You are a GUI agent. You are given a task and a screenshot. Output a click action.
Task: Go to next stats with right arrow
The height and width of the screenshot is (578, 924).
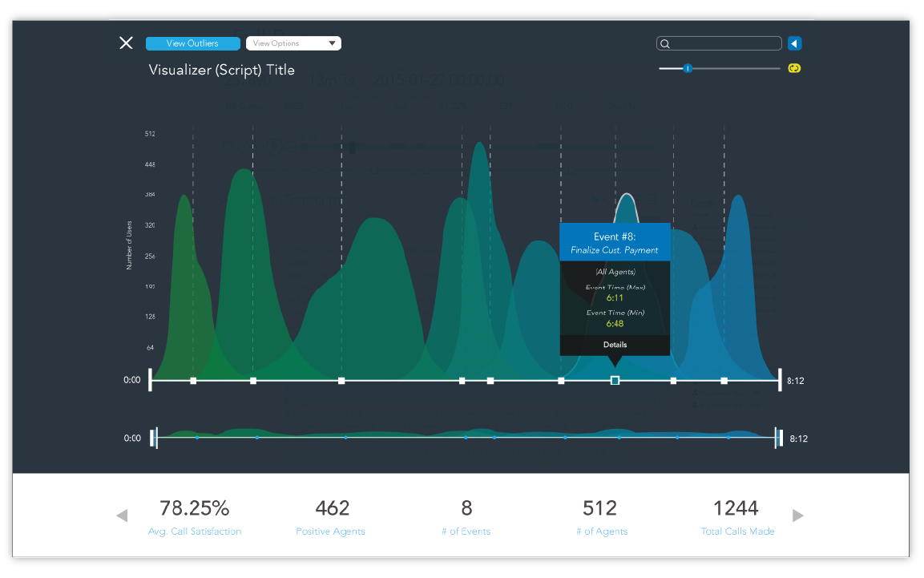[x=798, y=515]
